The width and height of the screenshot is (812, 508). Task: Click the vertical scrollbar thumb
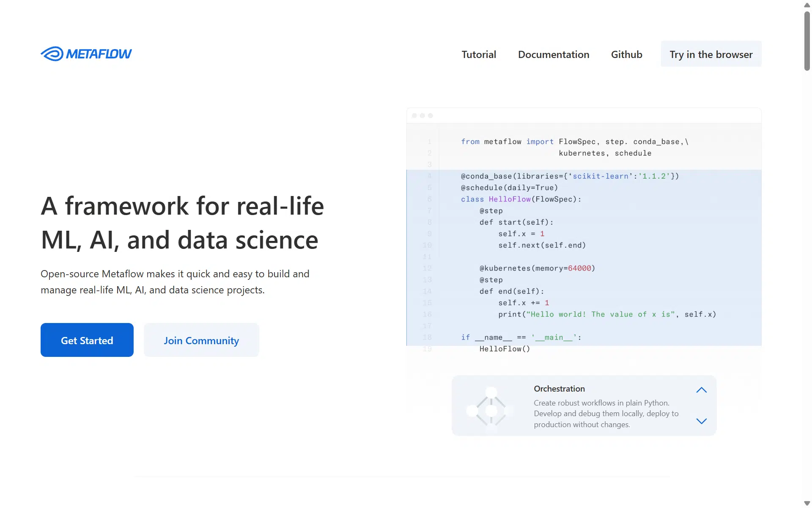[807, 41]
